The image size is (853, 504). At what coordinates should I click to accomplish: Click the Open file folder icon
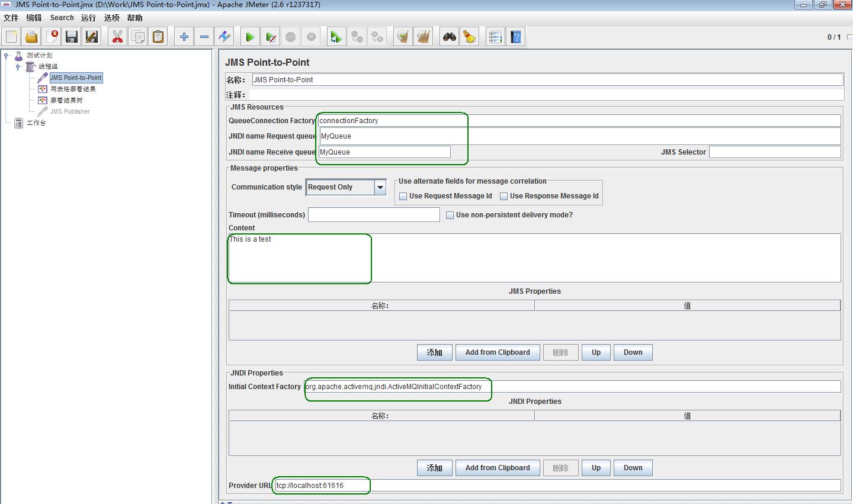(31, 37)
